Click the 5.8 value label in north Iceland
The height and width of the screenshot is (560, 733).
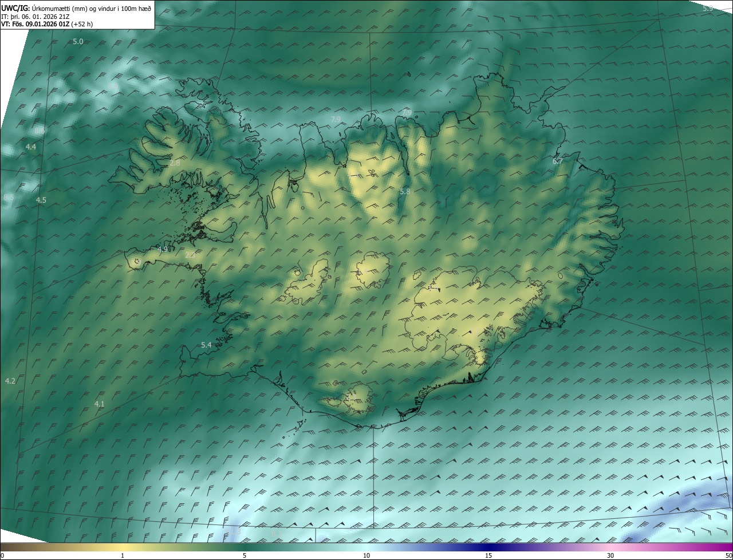[x=405, y=192]
